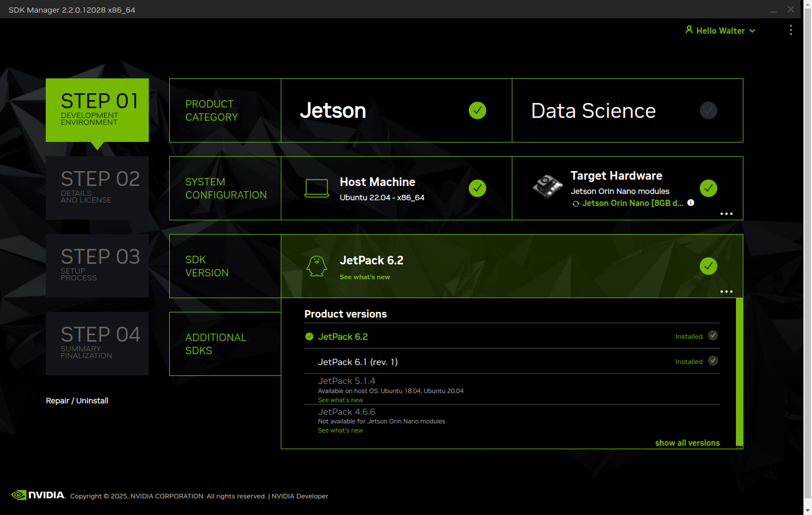
Task: Click the copyright NVIDIA CORPORATION text
Action: pyautogui.click(x=167, y=496)
